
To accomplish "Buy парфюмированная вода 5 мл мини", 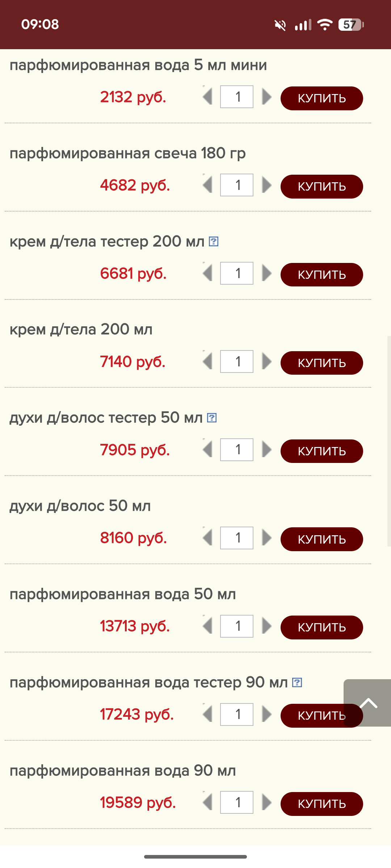I will point(321,98).
